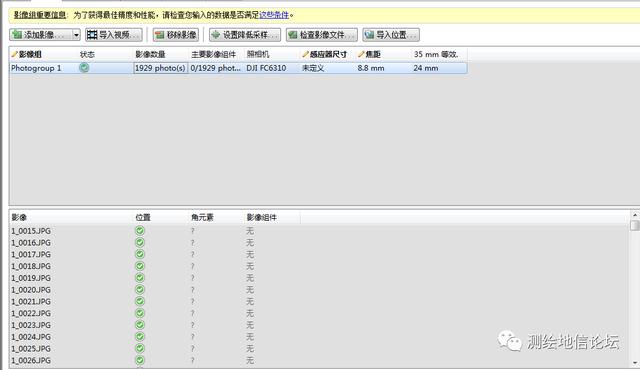
Task: Click position check icon for 1_0022.JPG
Action: (x=140, y=313)
